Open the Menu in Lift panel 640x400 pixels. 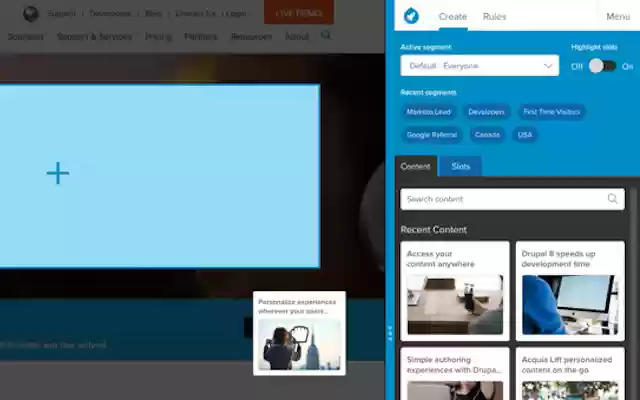[618, 16]
